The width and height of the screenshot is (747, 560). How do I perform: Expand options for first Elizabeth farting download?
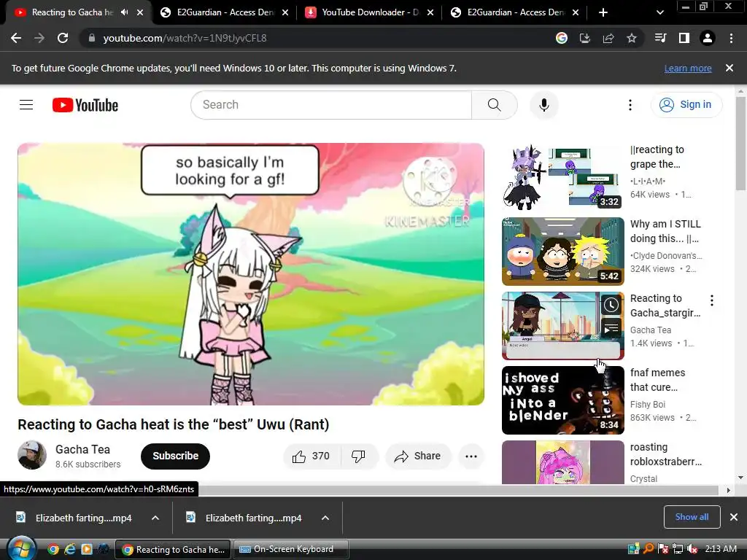(x=155, y=518)
